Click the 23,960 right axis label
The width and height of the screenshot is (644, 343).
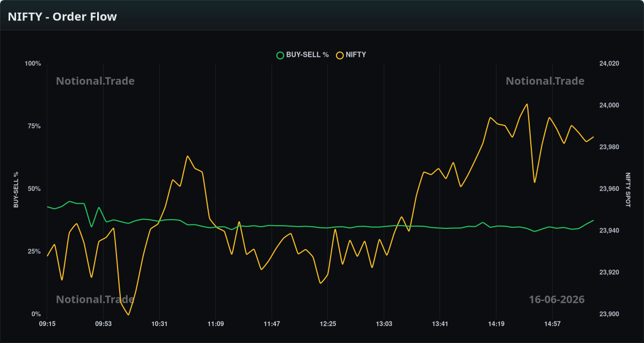point(609,189)
